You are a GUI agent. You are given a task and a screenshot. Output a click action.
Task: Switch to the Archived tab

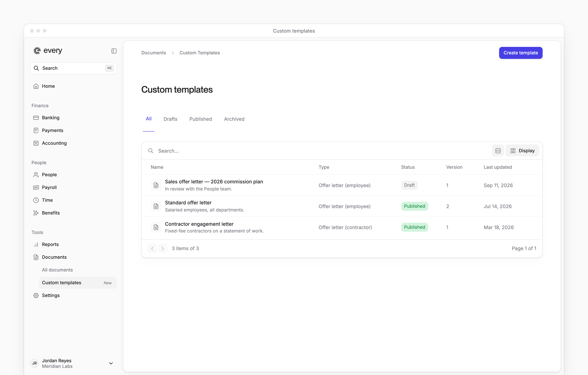[x=234, y=119]
